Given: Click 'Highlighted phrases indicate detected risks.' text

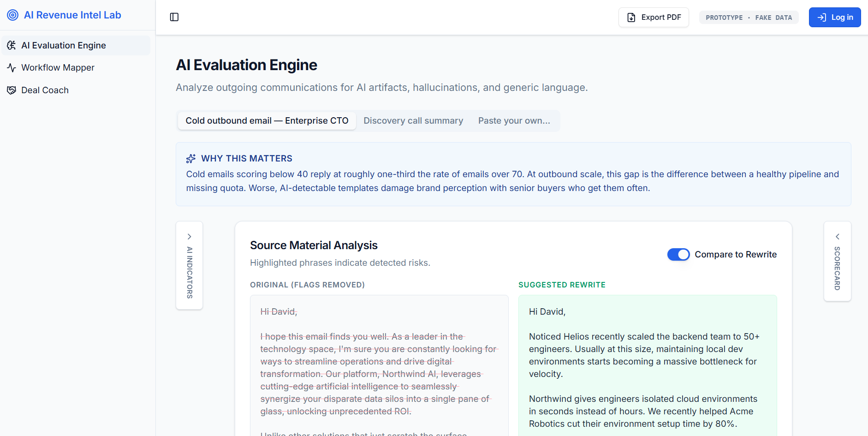Looking at the screenshot, I should 340,263.
